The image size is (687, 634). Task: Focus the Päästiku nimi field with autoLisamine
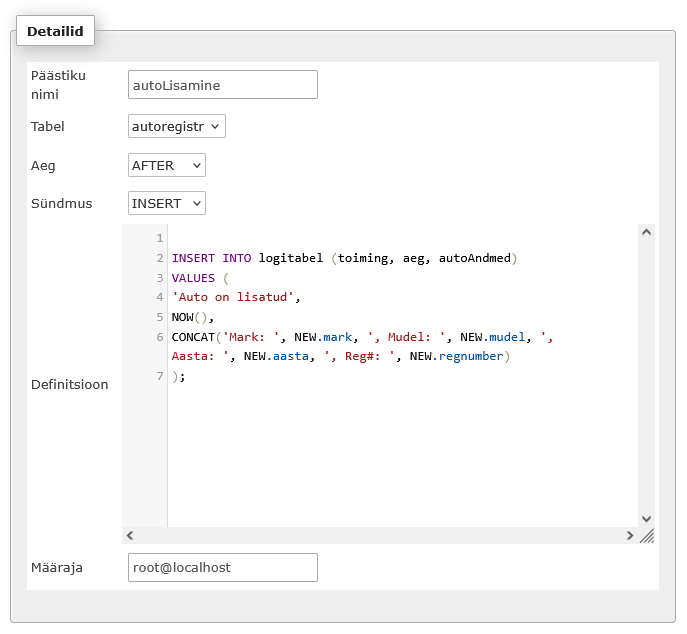[x=223, y=85]
